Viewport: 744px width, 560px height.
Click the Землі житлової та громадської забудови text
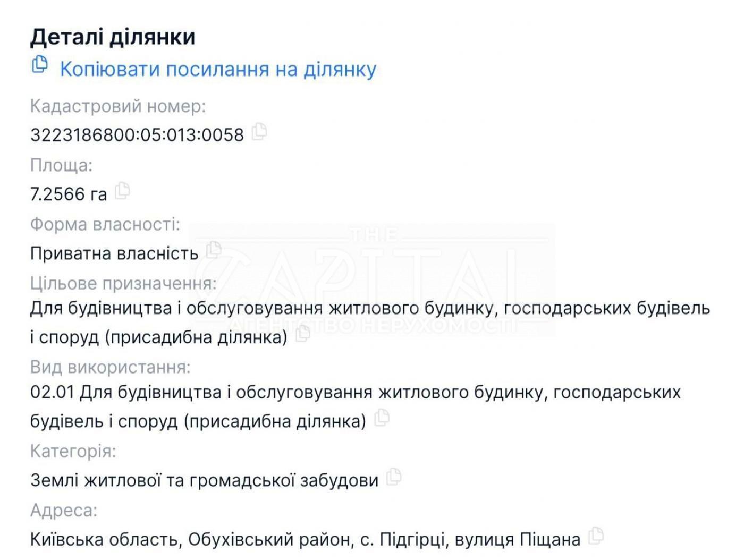point(204,480)
